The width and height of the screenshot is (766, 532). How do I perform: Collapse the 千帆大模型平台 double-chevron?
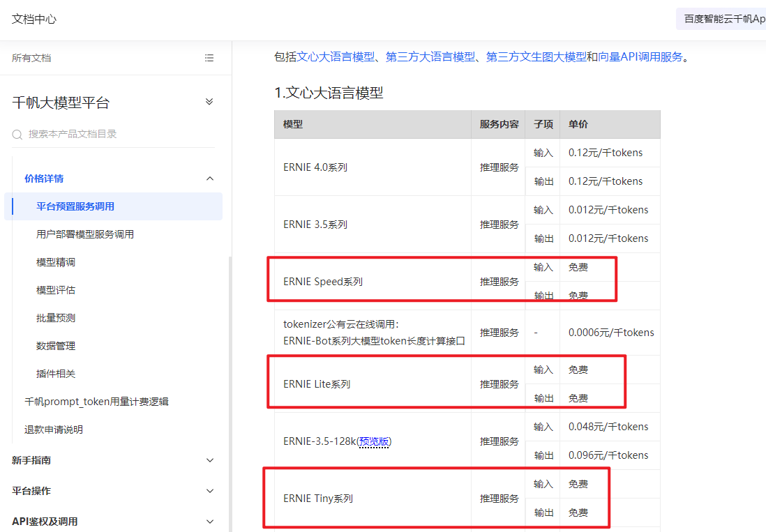click(209, 102)
